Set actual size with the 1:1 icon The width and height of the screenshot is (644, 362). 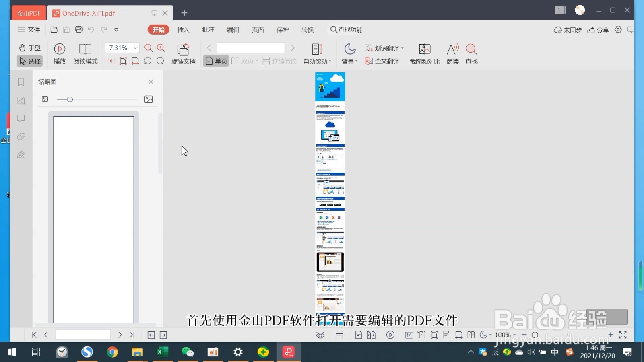click(x=110, y=61)
